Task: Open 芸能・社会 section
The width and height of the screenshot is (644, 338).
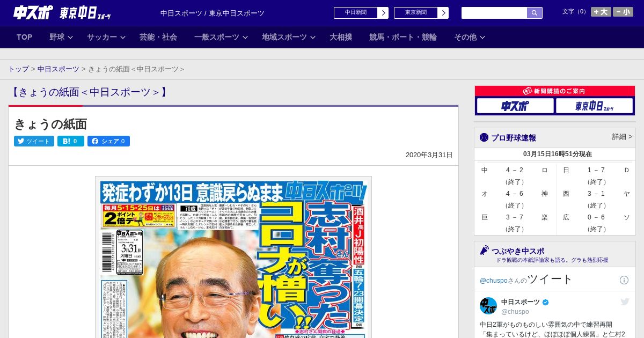Action: coord(158,37)
